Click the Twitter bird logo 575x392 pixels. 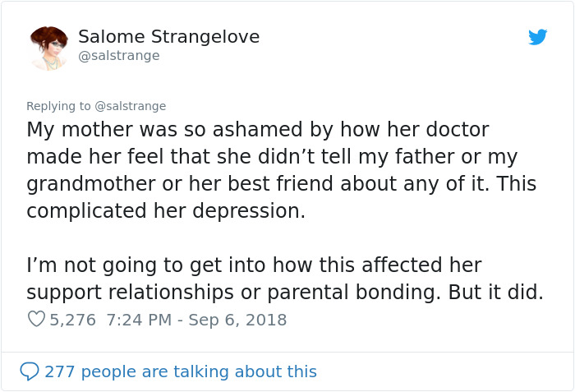(x=538, y=37)
